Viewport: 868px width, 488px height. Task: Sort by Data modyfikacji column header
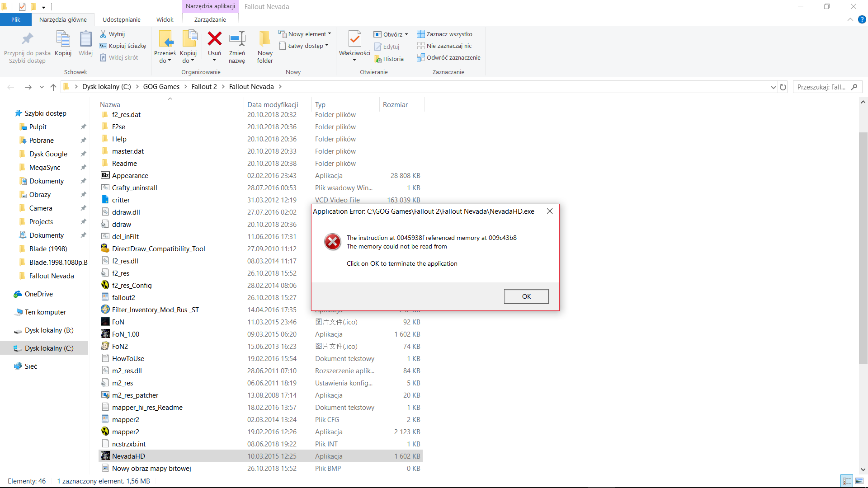pyautogui.click(x=273, y=104)
